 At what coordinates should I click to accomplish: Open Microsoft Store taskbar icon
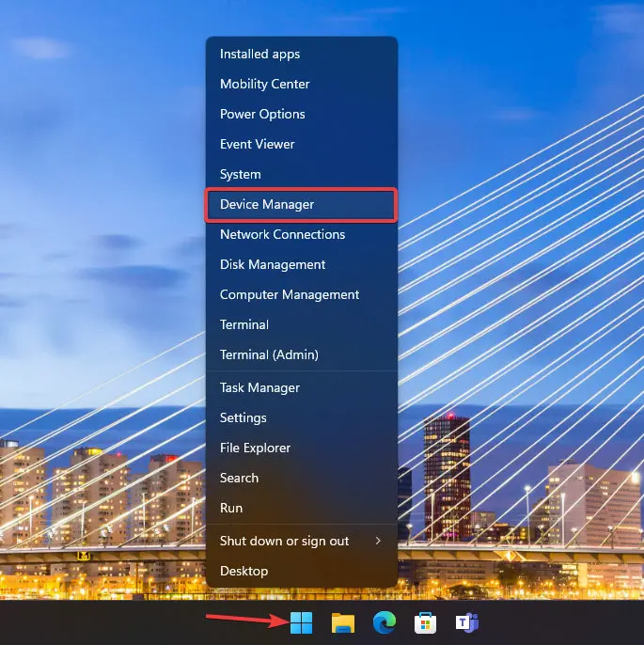coord(425,622)
